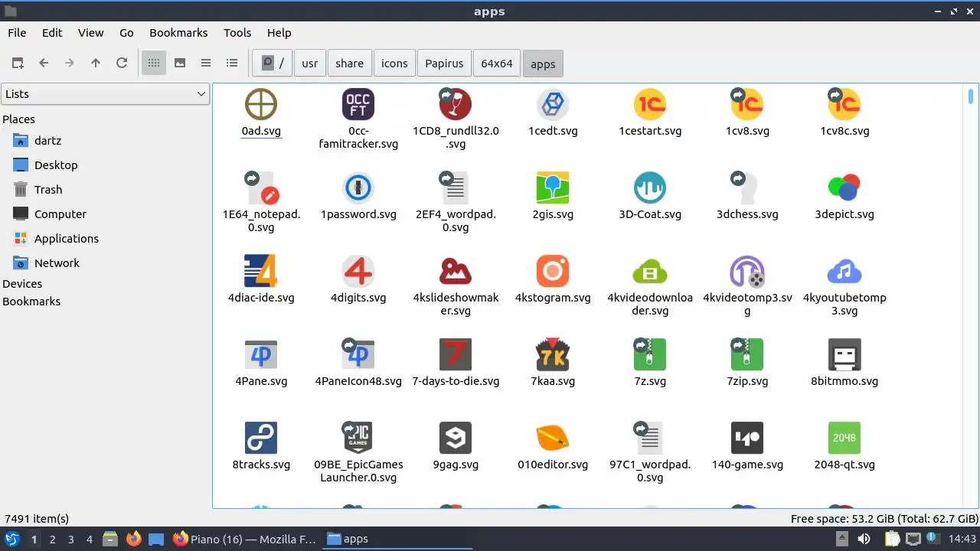The width and height of the screenshot is (980, 551).
Task: Open the View menu
Action: click(x=90, y=33)
